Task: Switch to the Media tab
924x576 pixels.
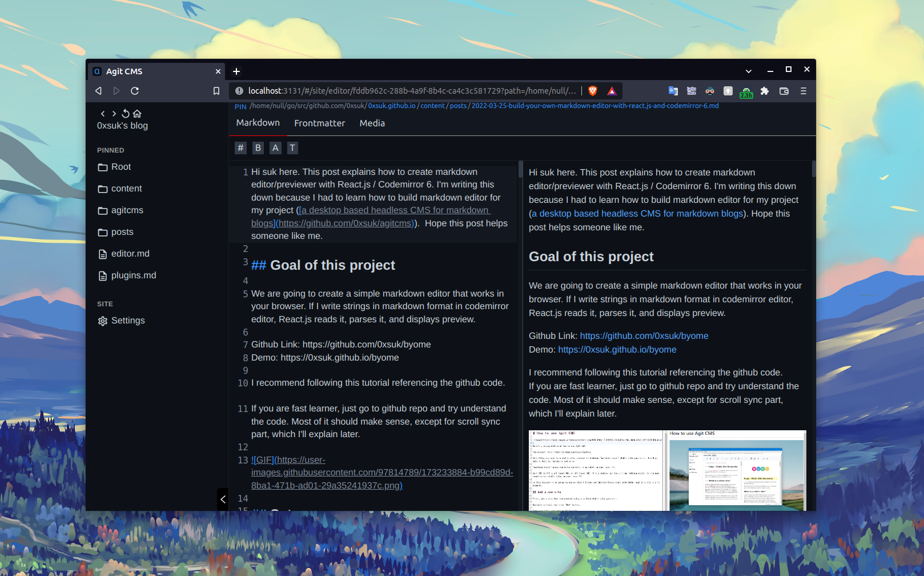Action: tap(372, 123)
